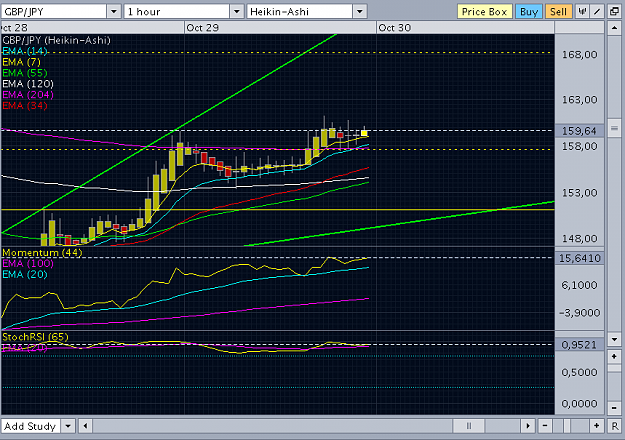
Task: Click the vertical scroll up arrow
Action: pos(614,28)
